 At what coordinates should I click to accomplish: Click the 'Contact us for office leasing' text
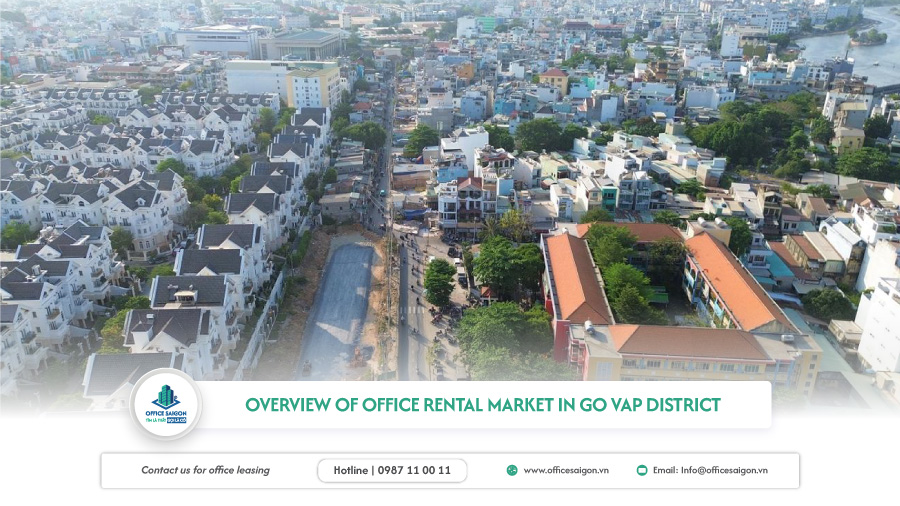205,470
